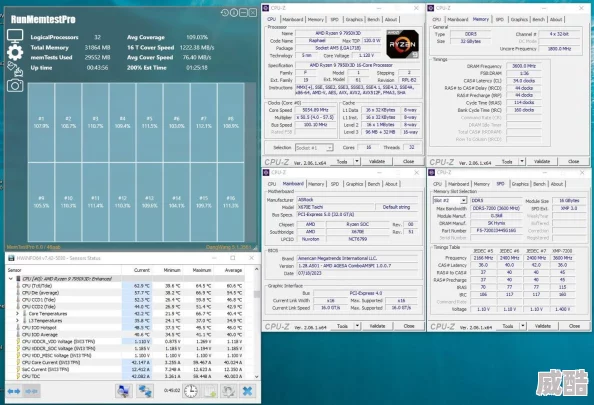This screenshot has width=594, height=405.
Task: Show RunMemtestPro info circle icon
Action: [x=234, y=13]
